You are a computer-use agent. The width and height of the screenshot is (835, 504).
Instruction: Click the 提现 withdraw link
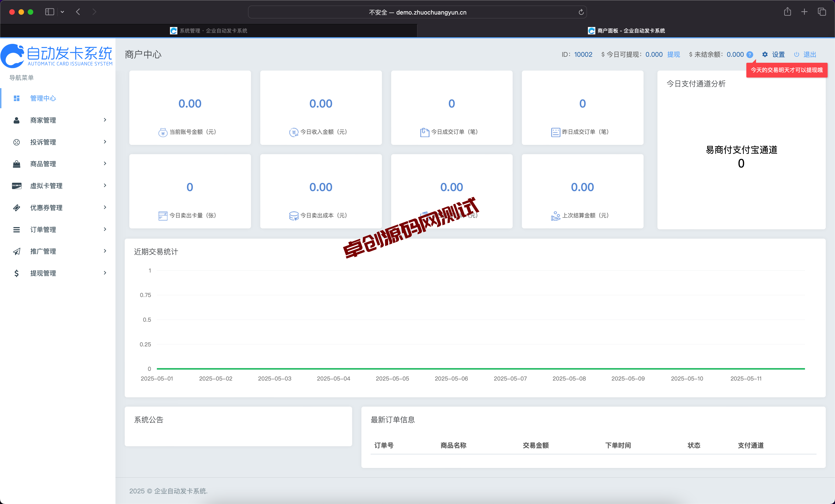tap(673, 54)
